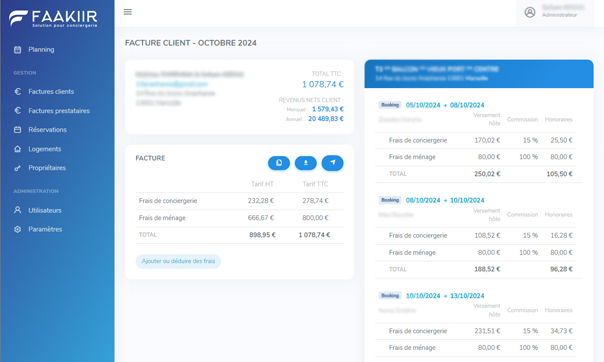Click Ajouter ou déduire des frais

[178, 261]
